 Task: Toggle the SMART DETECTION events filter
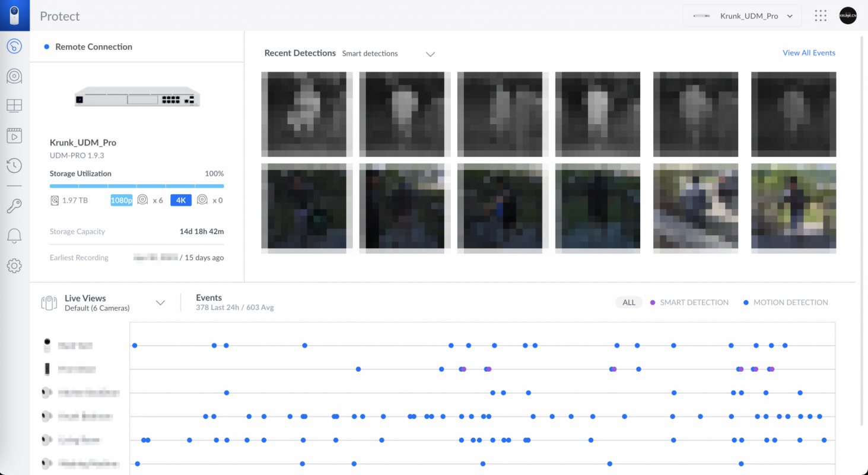(x=689, y=302)
